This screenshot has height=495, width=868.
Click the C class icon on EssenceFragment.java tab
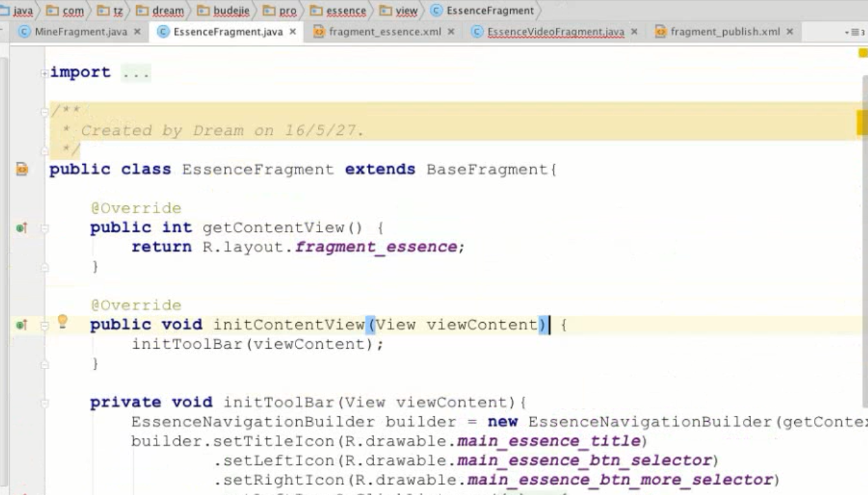click(x=164, y=31)
